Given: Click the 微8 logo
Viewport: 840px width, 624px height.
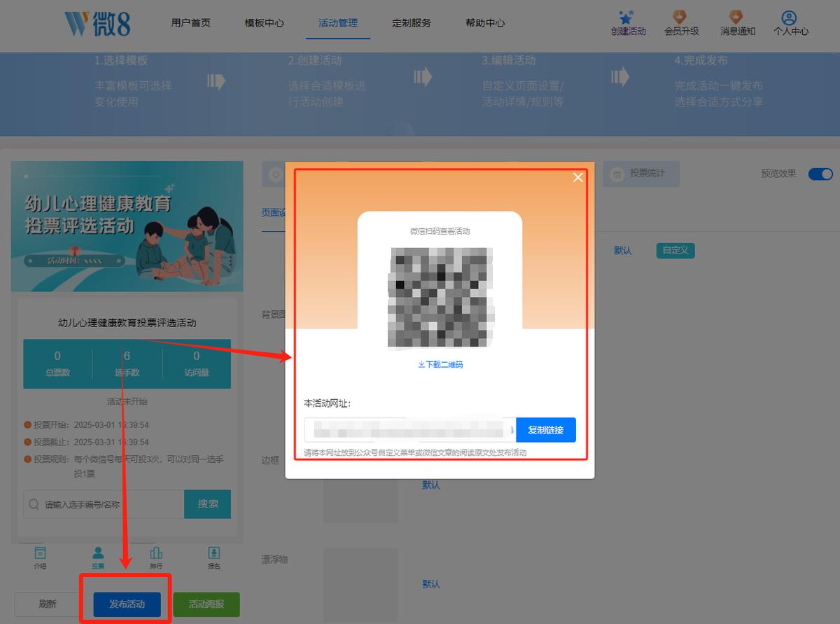Looking at the screenshot, I should click(97, 24).
